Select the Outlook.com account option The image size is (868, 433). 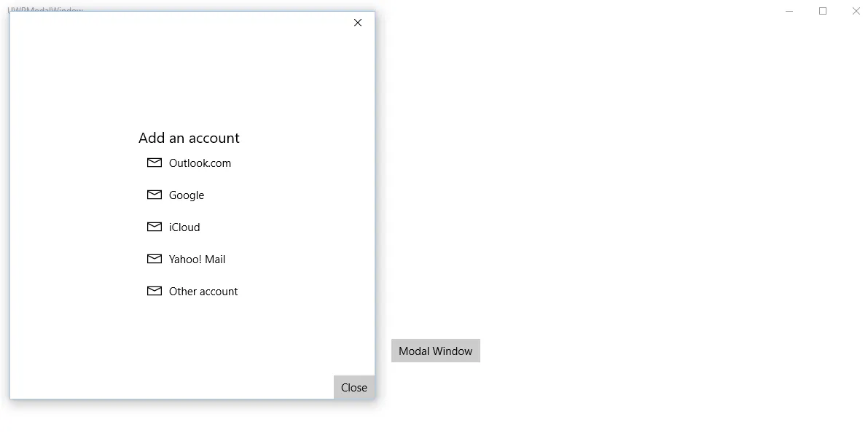tap(200, 163)
